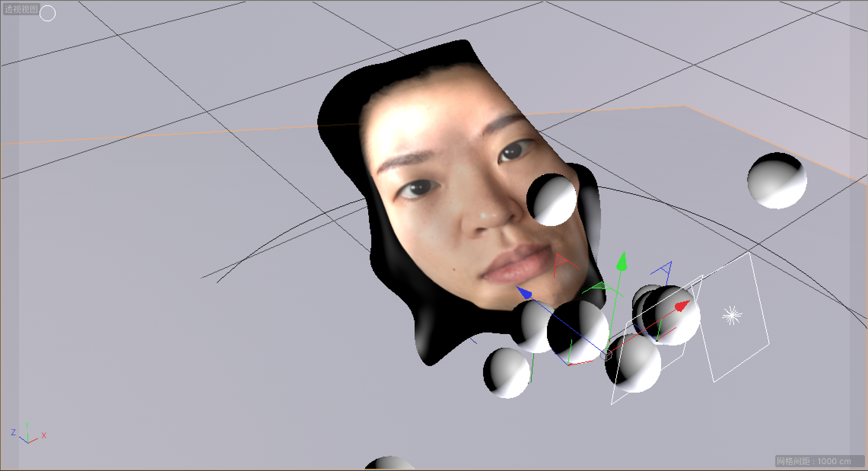Grab the green Y-axis arrow of the gizmo

(622, 261)
